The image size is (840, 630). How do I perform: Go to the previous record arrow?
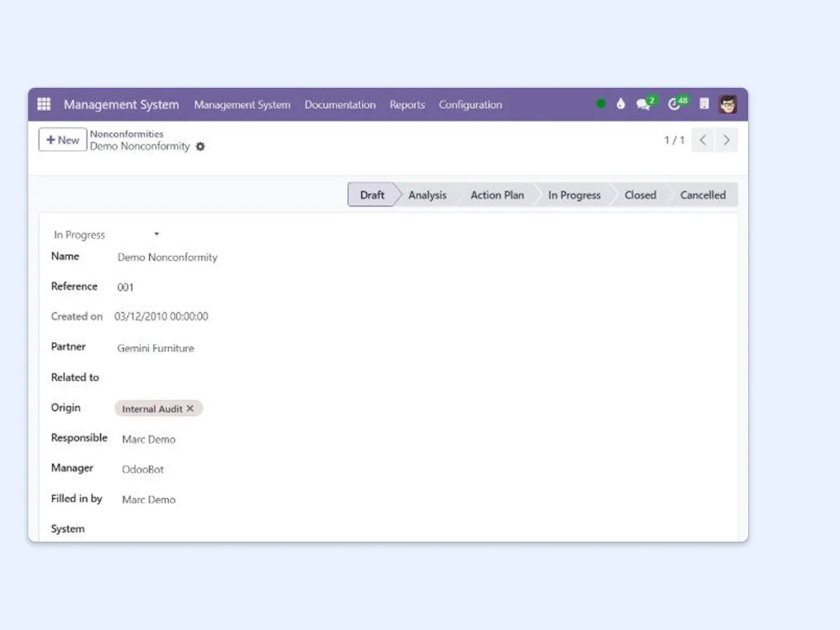(703, 140)
